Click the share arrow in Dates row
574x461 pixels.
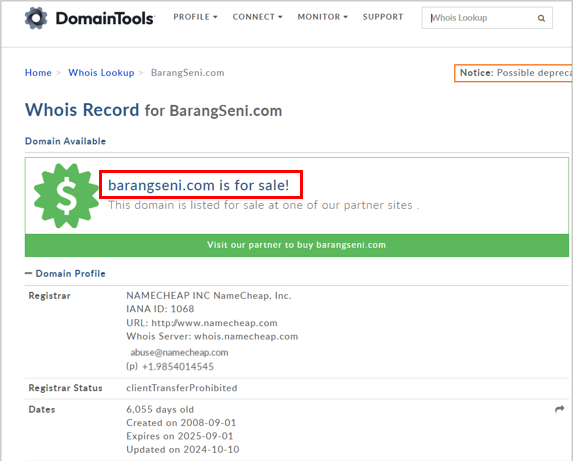pyautogui.click(x=559, y=409)
